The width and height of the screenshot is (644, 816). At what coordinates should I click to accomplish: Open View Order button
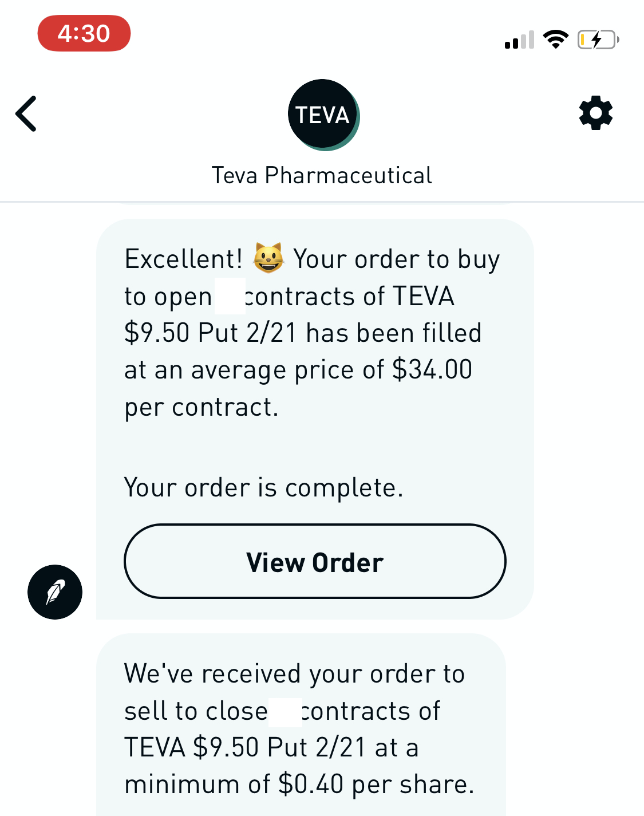(x=315, y=561)
